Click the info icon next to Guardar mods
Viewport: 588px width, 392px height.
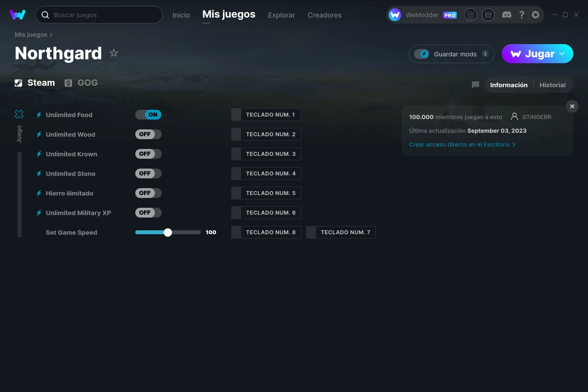point(485,54)
